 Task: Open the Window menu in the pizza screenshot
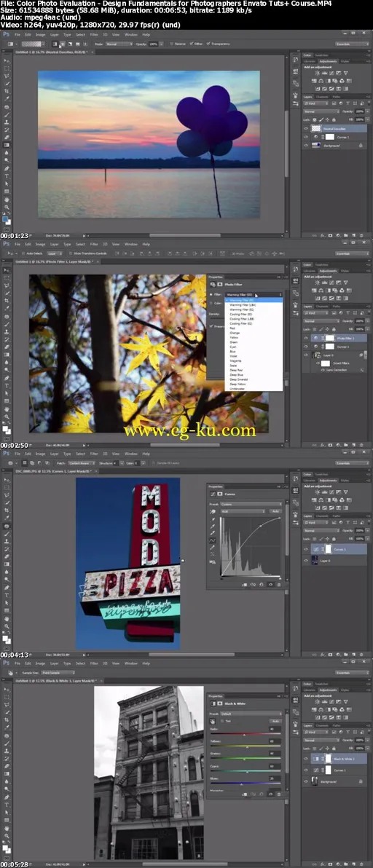[x=130, y=454]
